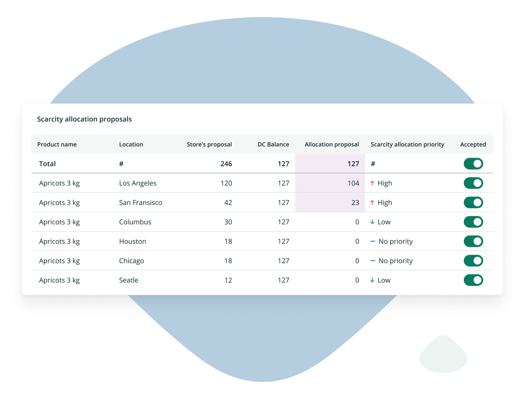This screenshot has height=399, width=532.
Task: Toggle the Accepted switch in Total row
Action: 473,164
